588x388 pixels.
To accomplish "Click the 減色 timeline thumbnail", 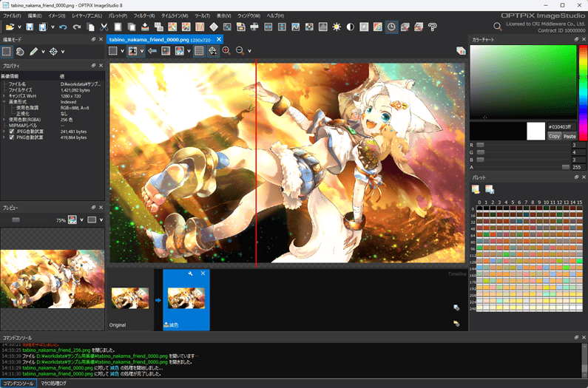I will click(x=186, y=299).
